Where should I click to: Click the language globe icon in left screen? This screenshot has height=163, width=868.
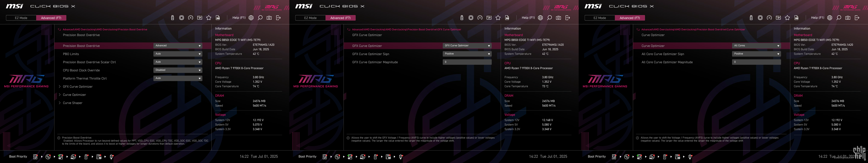point(251,18)
